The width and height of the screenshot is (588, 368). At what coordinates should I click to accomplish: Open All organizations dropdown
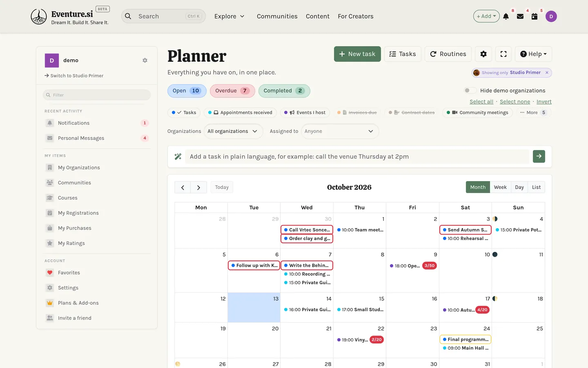(x=233, y=131)
